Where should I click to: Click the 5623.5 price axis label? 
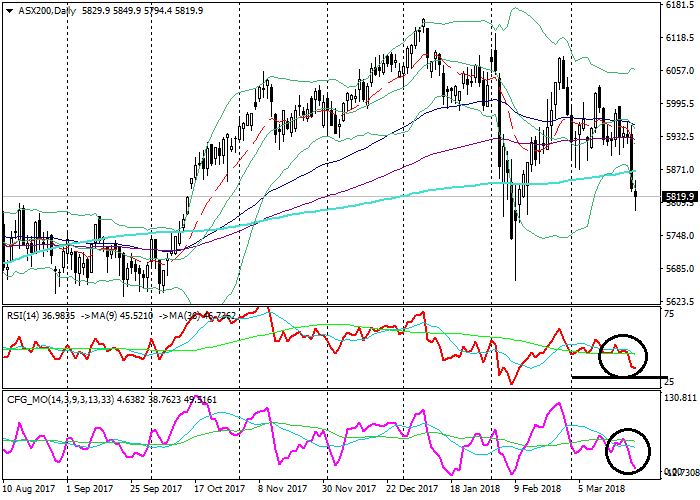679,302
